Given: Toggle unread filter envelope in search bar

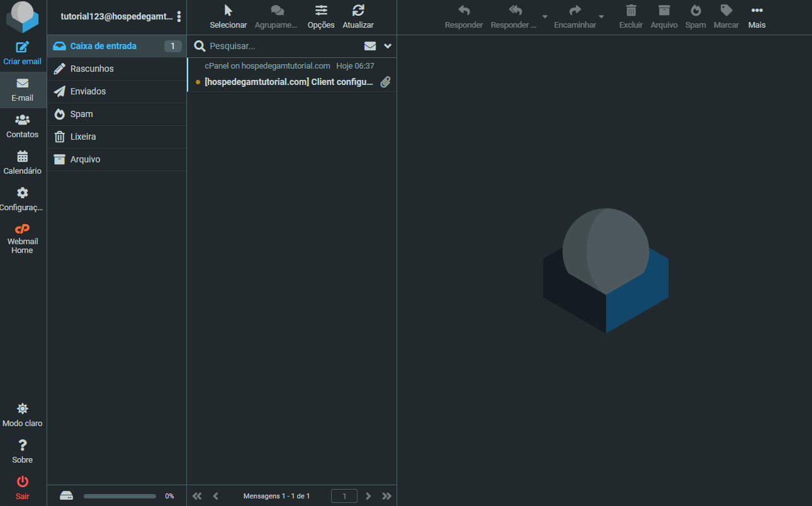Looking at the screenshot, I should 370,46.
